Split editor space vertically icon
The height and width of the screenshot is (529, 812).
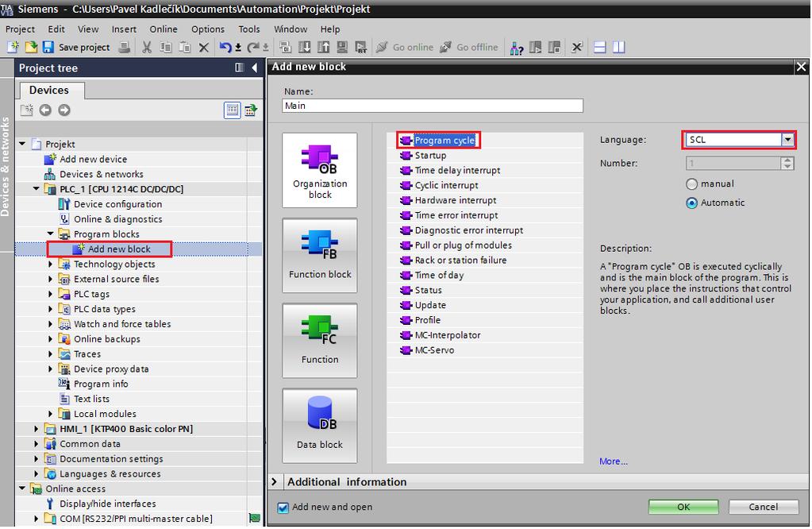(619, 47)
